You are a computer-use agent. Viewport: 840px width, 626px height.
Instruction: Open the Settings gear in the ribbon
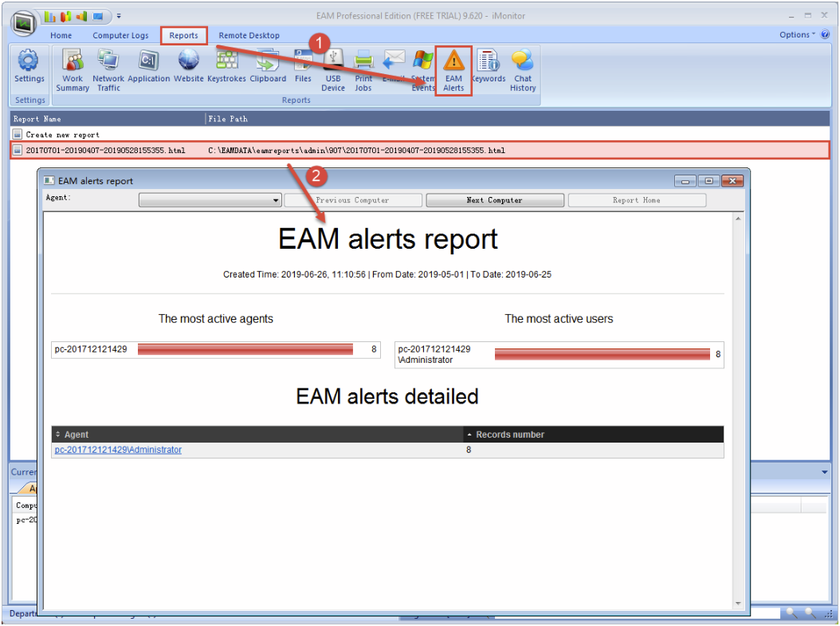click(x=29, y=66)
